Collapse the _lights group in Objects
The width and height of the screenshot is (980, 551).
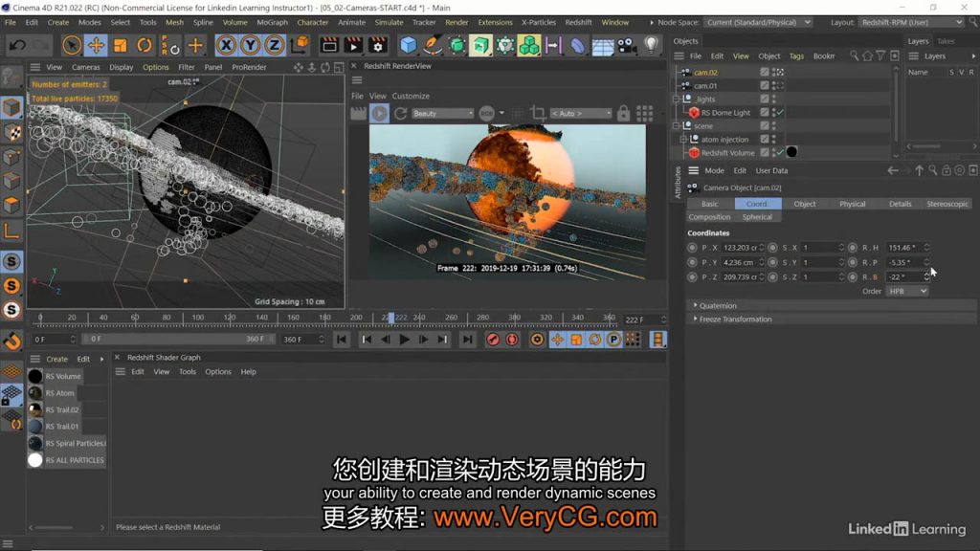[x=676, y=99]
